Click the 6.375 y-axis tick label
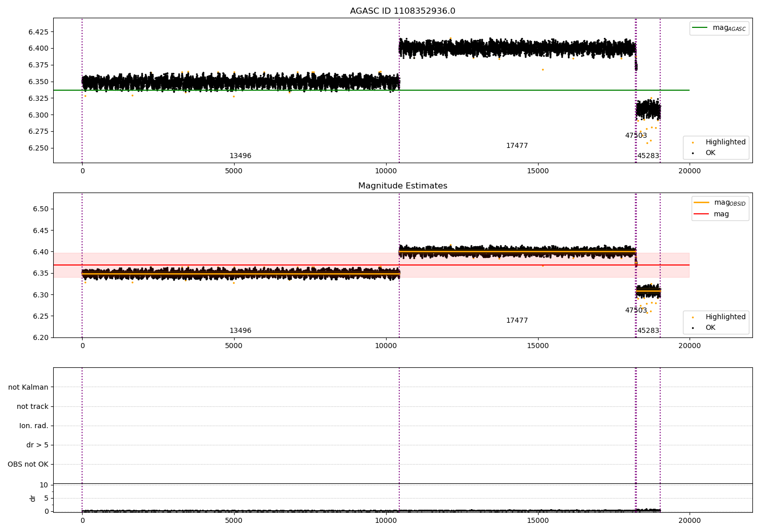 click(x=39, y=65)
